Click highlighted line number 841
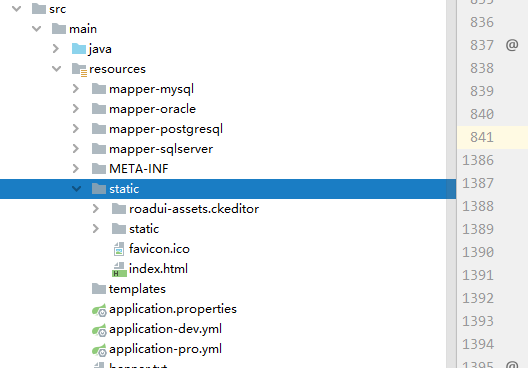The width and height of the screenshot is (528, 368). pos(482,137)
